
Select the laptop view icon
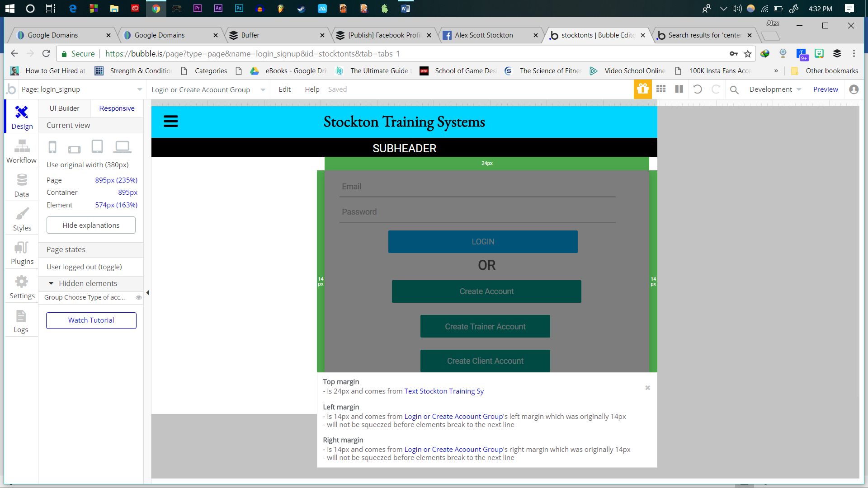122,147
